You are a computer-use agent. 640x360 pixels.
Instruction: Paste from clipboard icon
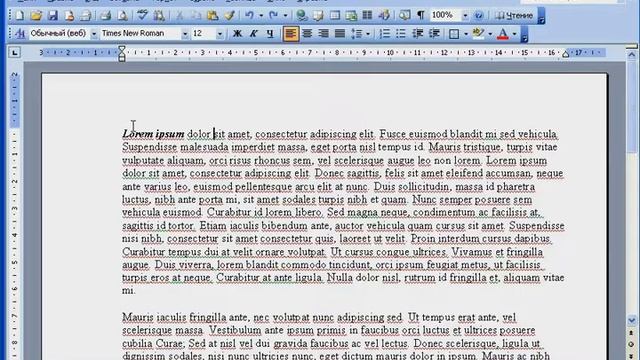[212, 16]
